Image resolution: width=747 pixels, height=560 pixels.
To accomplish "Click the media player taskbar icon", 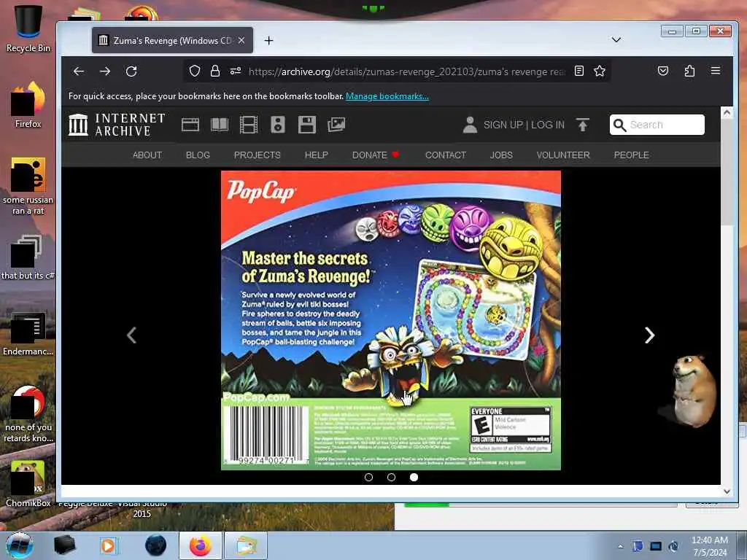I will [x=109, y=545].
